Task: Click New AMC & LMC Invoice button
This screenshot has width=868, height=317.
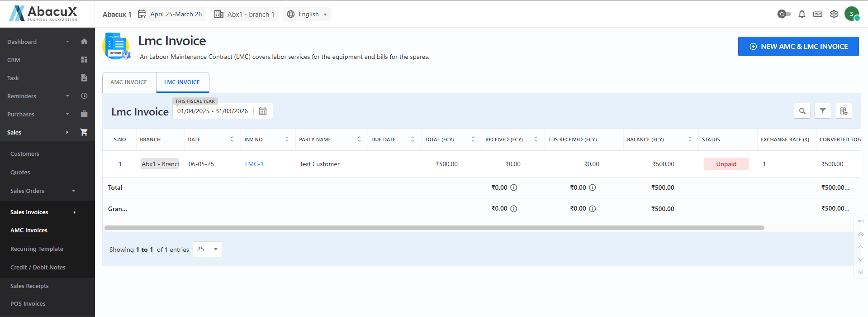Action: 798,47
